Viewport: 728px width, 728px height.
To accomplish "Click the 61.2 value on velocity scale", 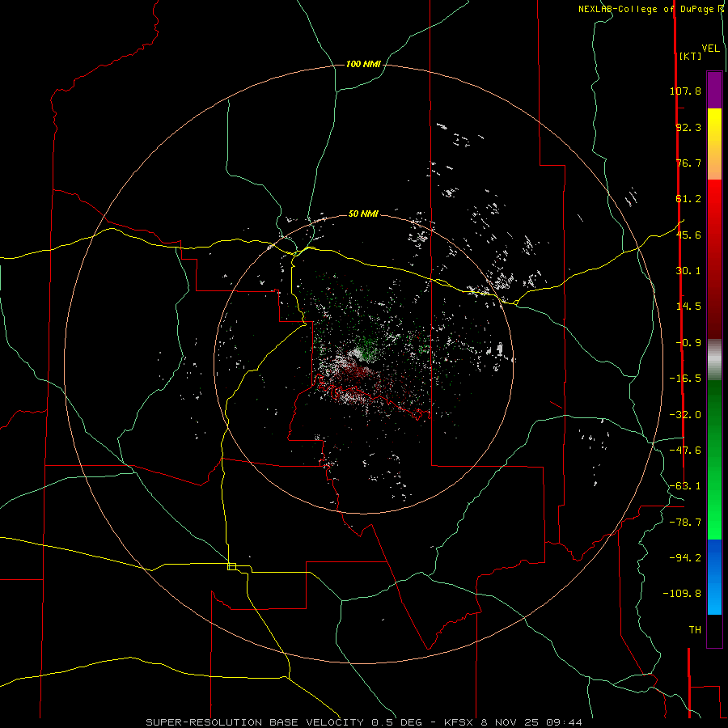I will pos(688,199).
